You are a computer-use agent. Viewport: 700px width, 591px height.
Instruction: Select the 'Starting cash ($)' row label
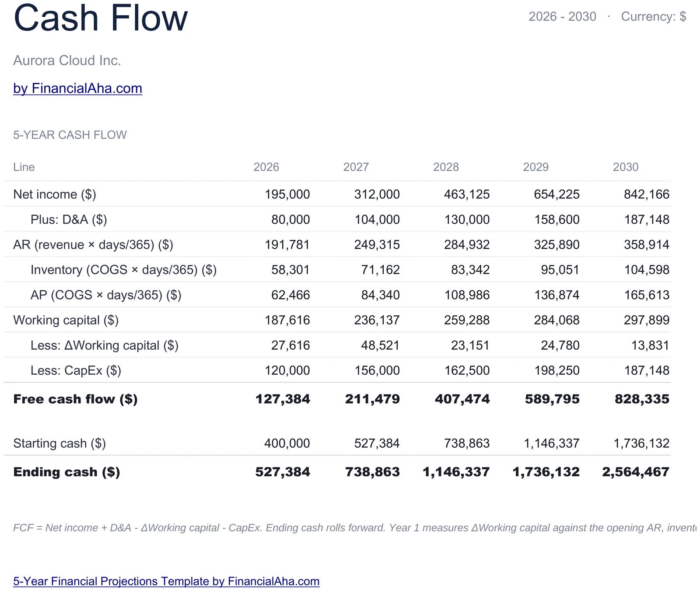(59, 443)
